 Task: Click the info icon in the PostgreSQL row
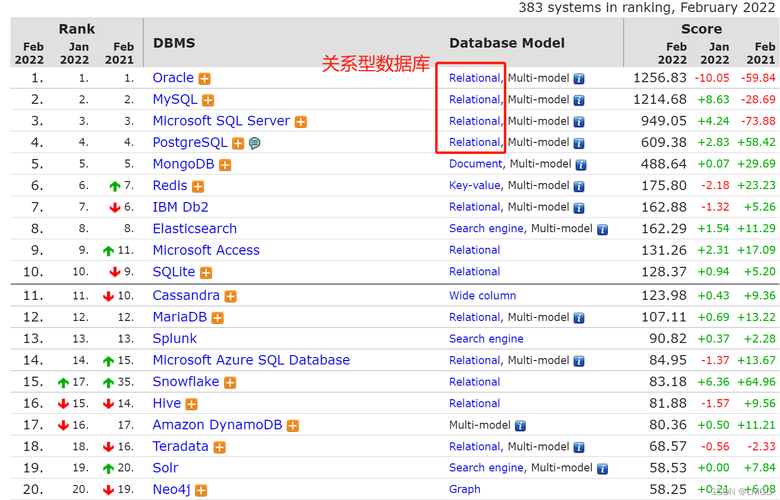click(x=579, y=143)
